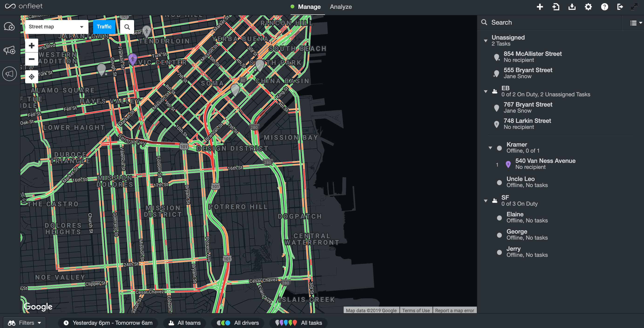Open the Street map type dropdown
The height and width of the screenshot is (328, 644).
pos(57,27)
